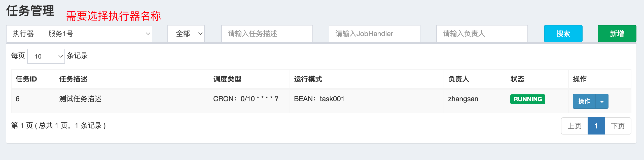Viewport: 644px width, 160px height.
Task: Click the 执行器 label addon
Action: (23, 34)
